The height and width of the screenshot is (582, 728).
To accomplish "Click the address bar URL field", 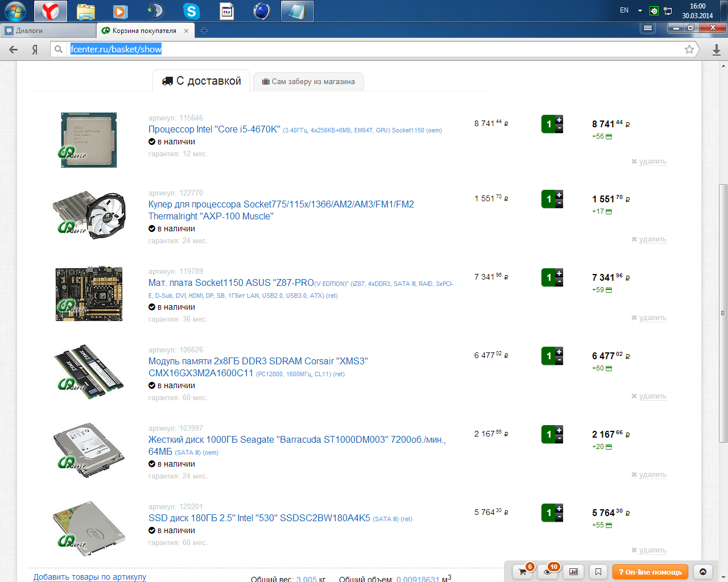I will (x=375, y=49).
